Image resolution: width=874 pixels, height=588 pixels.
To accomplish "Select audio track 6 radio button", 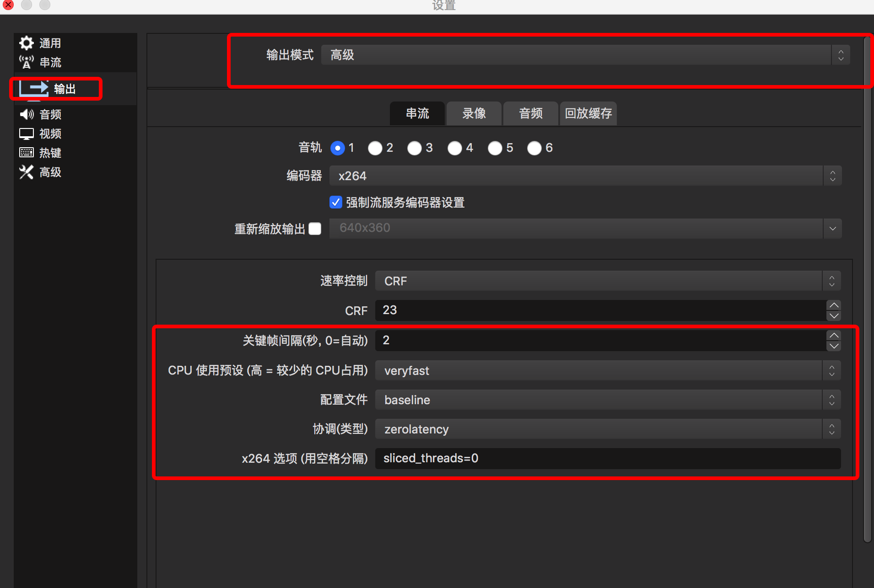I will 534,148.
